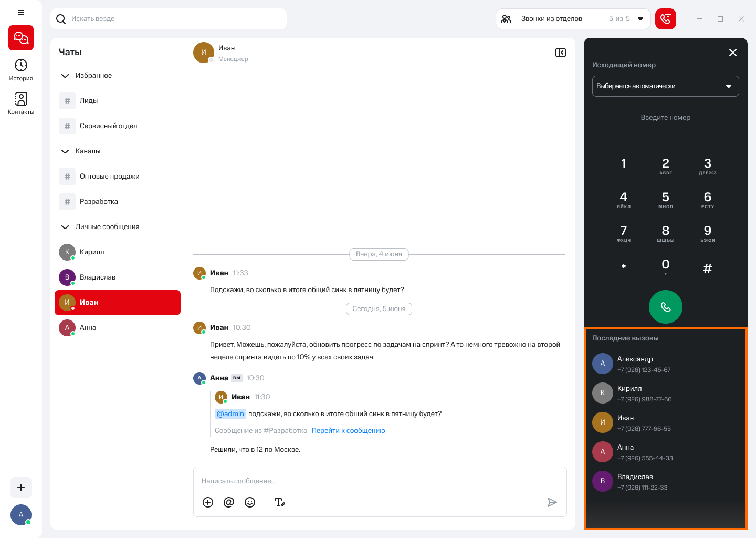Click the Искать везде search field

click(173, 19)
